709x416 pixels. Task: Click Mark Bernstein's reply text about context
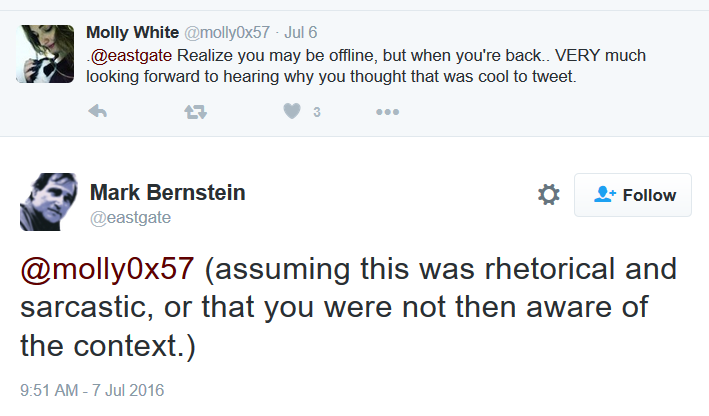click(x=348, y=307)
